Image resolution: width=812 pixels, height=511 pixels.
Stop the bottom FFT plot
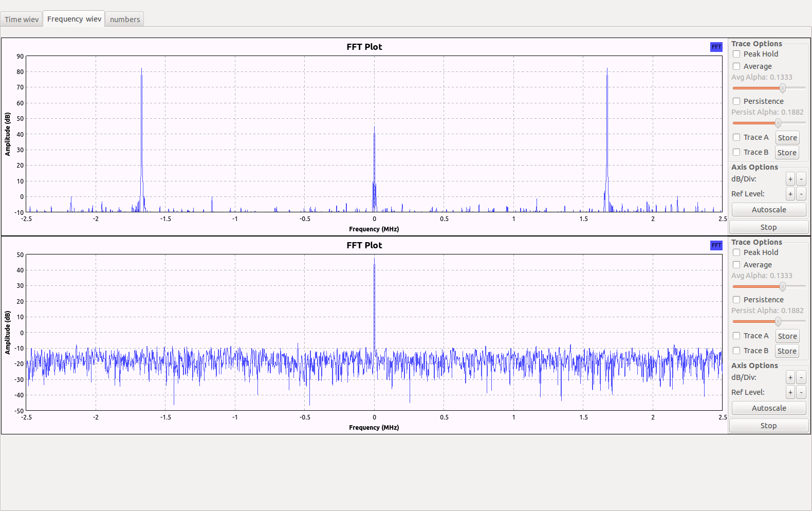pyautogui.click(x=768, y=426)
